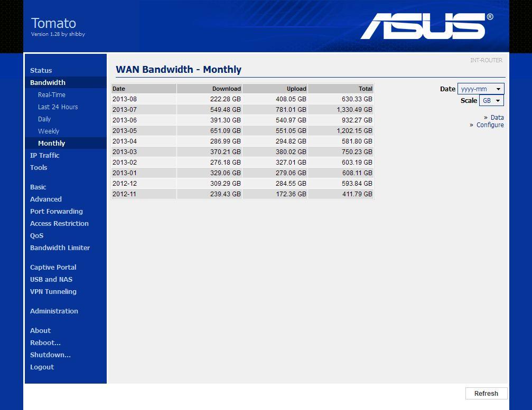
Task: Click the Tomato title text
Action: [x=53, y=23]
